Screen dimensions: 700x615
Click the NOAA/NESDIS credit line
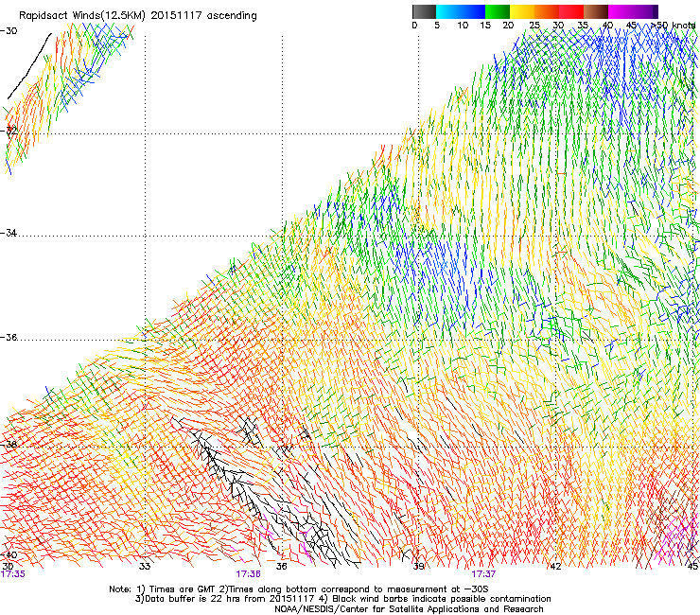coord(409,609)
